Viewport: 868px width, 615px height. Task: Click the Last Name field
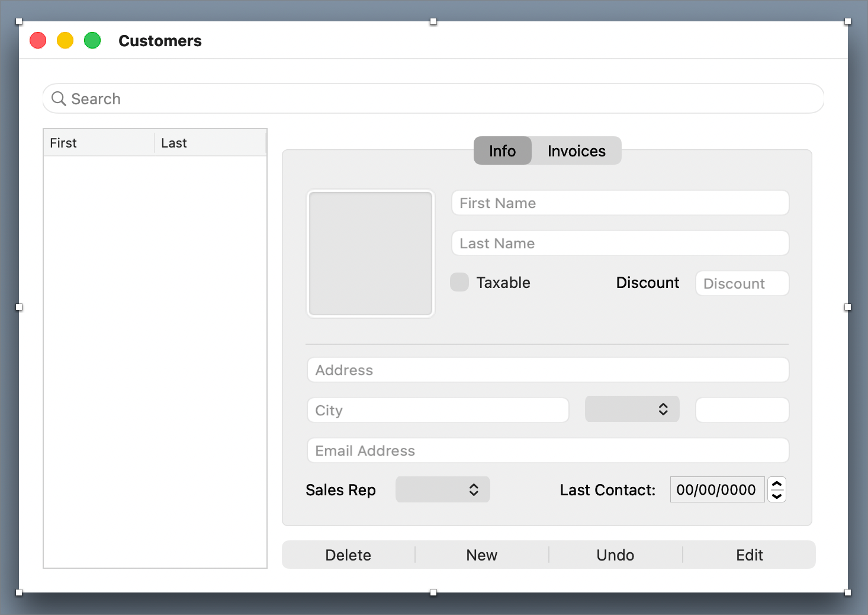[x=621, y=243]
